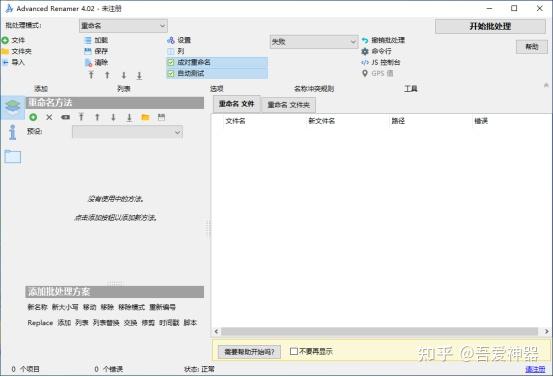Add the Swap method
The image size is (553, 377).
[x=130, y=323]
